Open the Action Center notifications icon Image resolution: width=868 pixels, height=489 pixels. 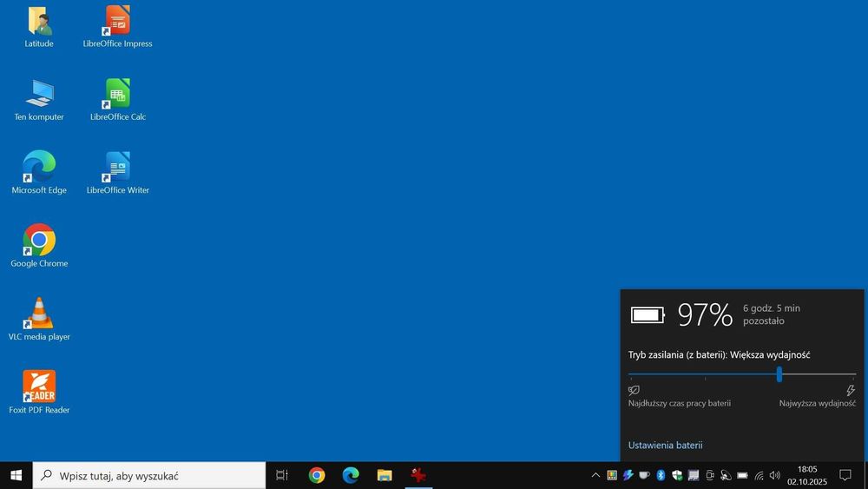[845, 475]
